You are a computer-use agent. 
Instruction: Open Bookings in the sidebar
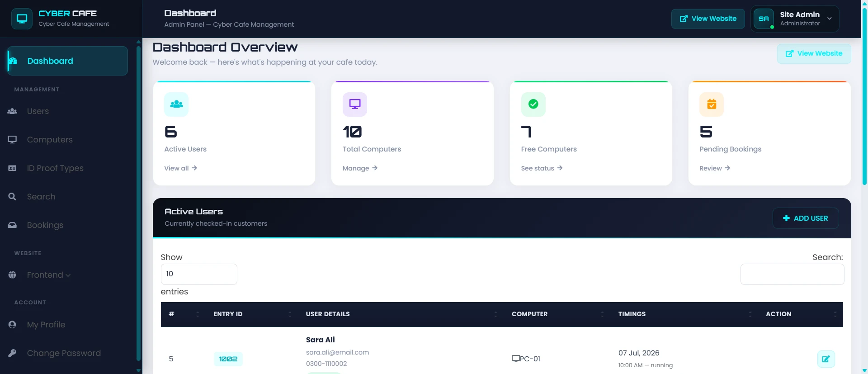tap(45, 225)
